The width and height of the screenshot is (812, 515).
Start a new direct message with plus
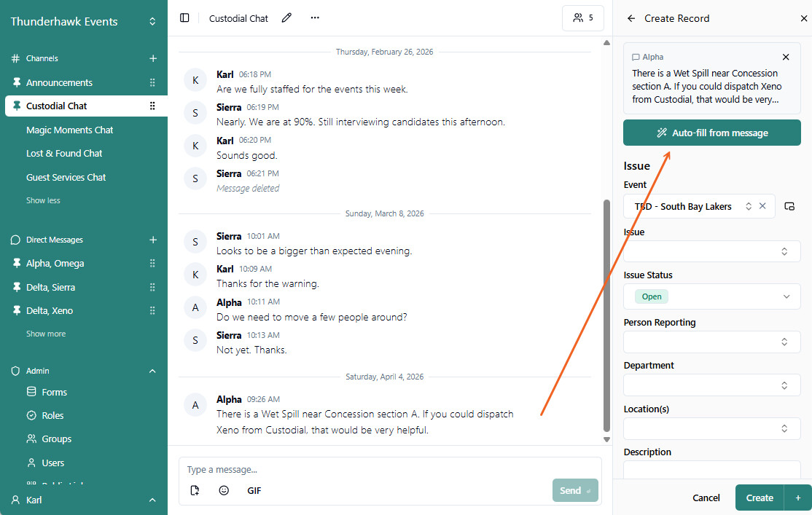pos(153,240)
